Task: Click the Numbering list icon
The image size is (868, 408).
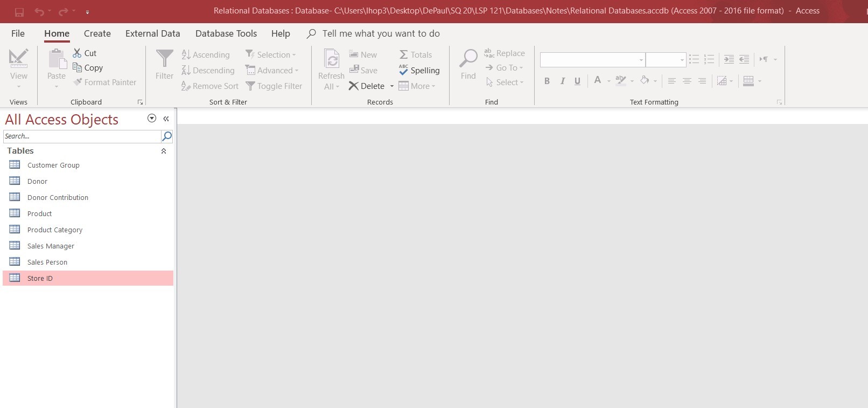Action: coord(709,59)
